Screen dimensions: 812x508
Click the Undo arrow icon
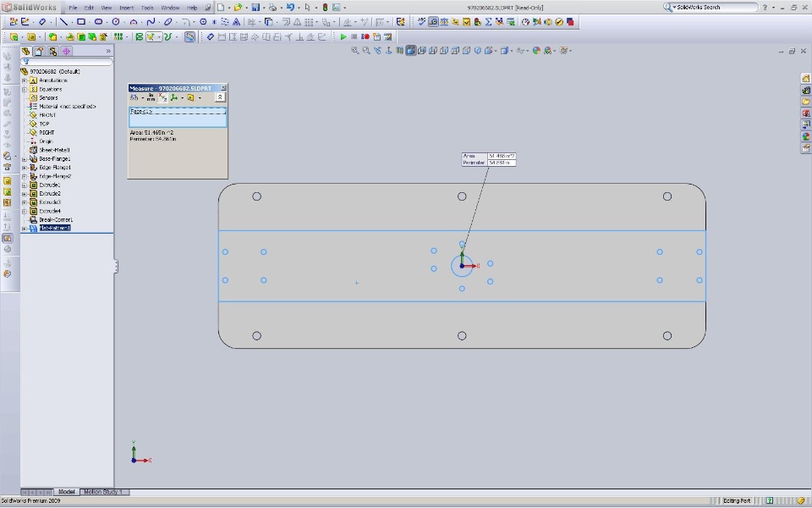pyautogui.click(x=290, y=8)
